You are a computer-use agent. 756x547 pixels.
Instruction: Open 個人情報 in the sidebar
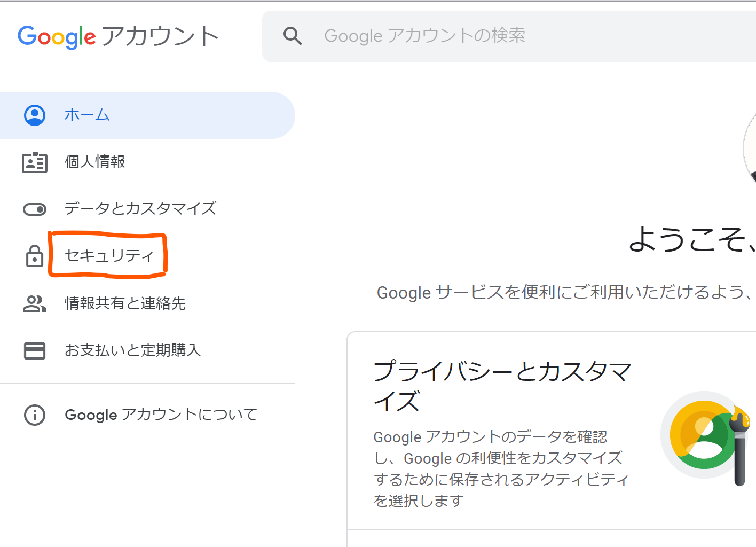click(147, 162)
